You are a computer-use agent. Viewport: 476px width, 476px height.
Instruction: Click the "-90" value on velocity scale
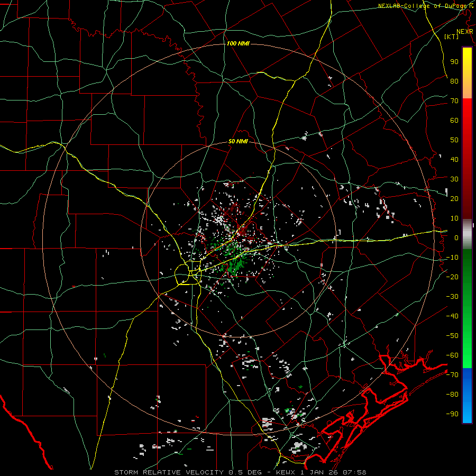[452, 414]
